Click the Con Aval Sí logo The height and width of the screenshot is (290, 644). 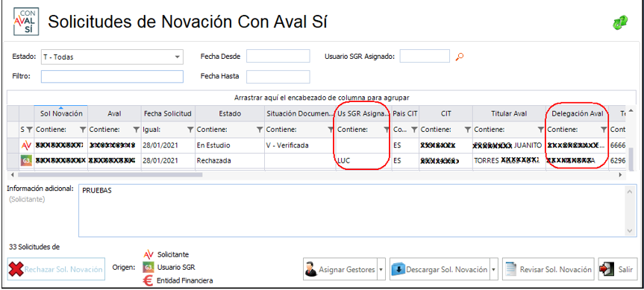[x=26, y=22]
